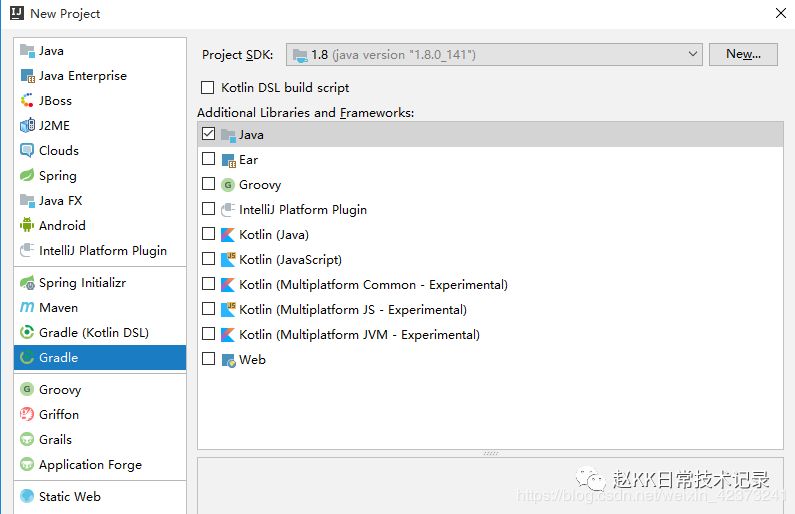The image size is (795, 514).
Task: Select IntelliJ Platform Plugin icon in sidebar
Action: click(x=27, y=250)
